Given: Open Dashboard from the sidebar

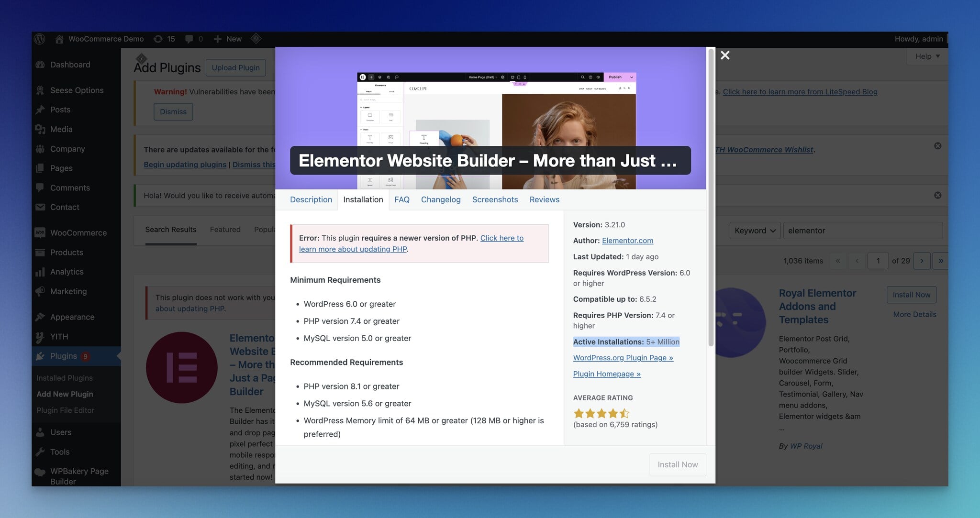Looking at the screenshot, I should (x=70, y=65).
